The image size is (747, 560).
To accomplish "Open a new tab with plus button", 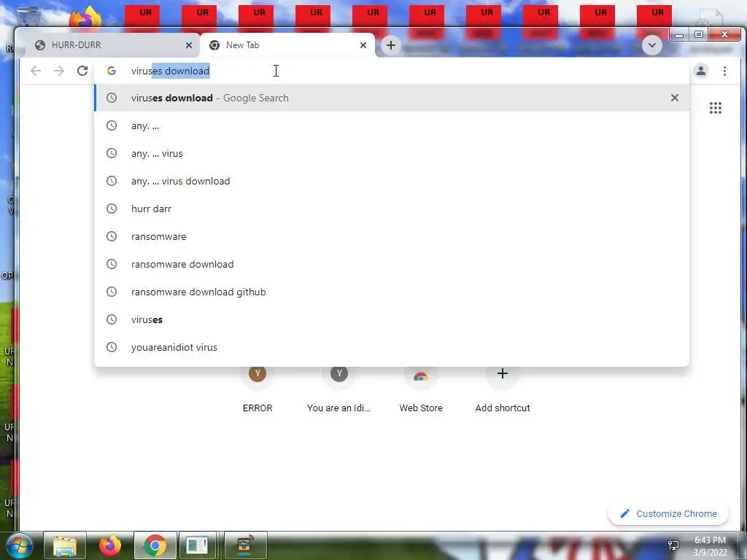I will [391, 45].
